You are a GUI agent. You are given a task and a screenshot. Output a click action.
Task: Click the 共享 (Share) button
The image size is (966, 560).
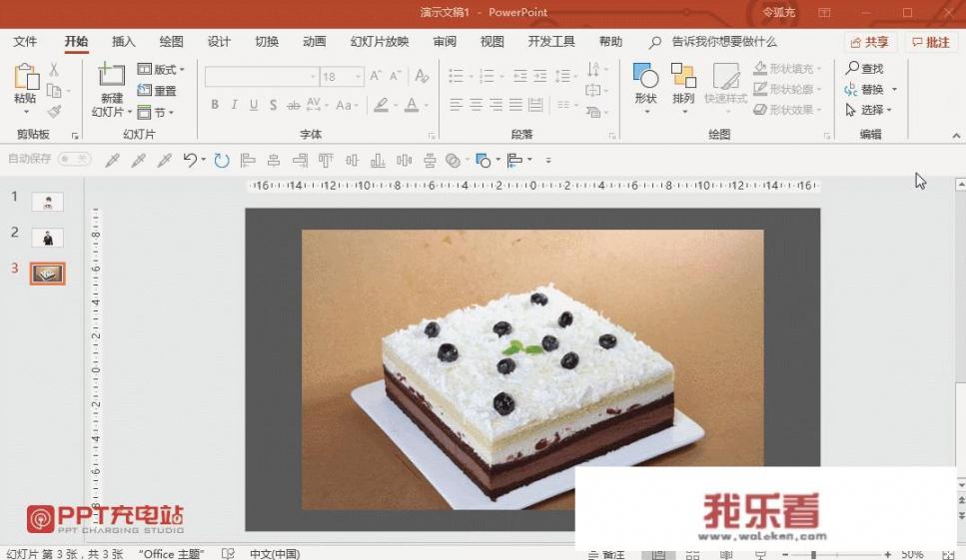pos(869,42)
